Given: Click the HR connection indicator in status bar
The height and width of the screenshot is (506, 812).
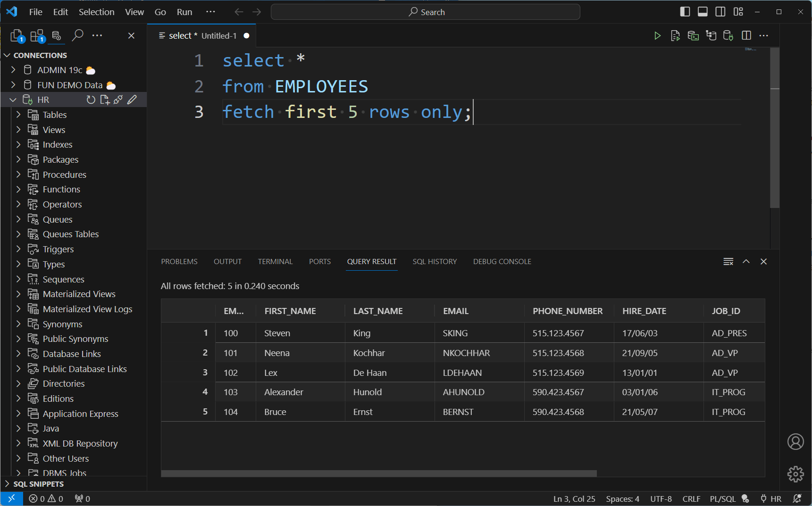Looking at the screenshot, I should point(771,498).
